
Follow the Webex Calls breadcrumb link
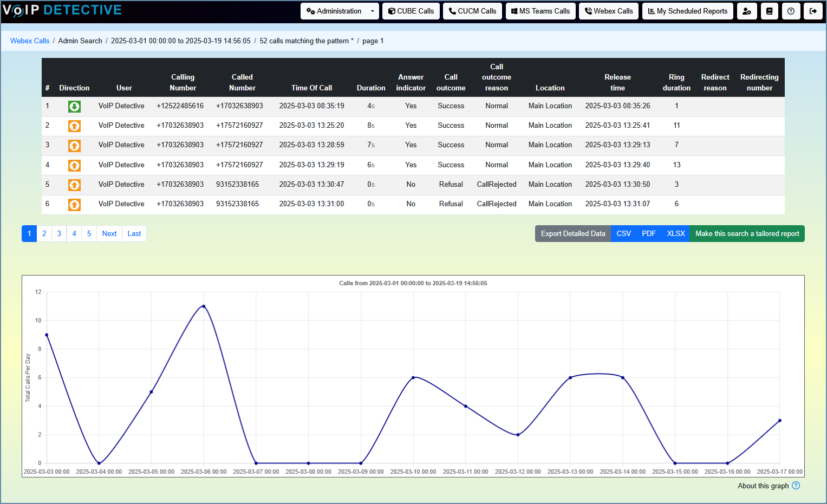tap(30, 41)
